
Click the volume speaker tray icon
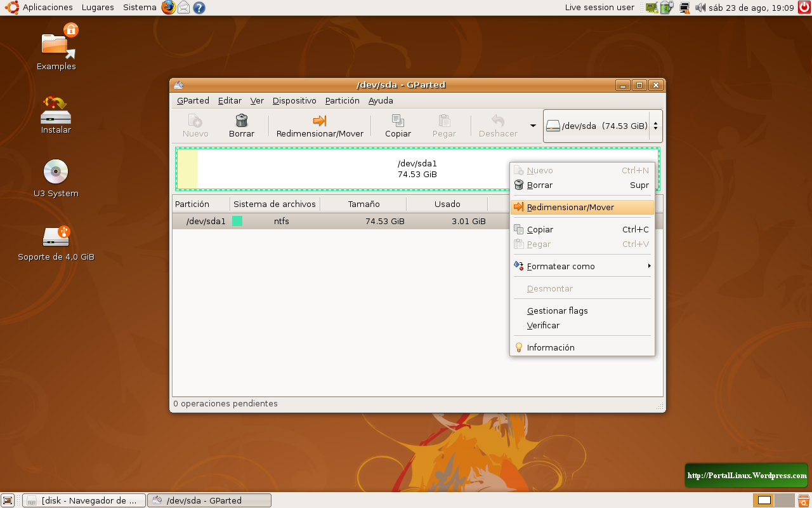click(701, 8)
